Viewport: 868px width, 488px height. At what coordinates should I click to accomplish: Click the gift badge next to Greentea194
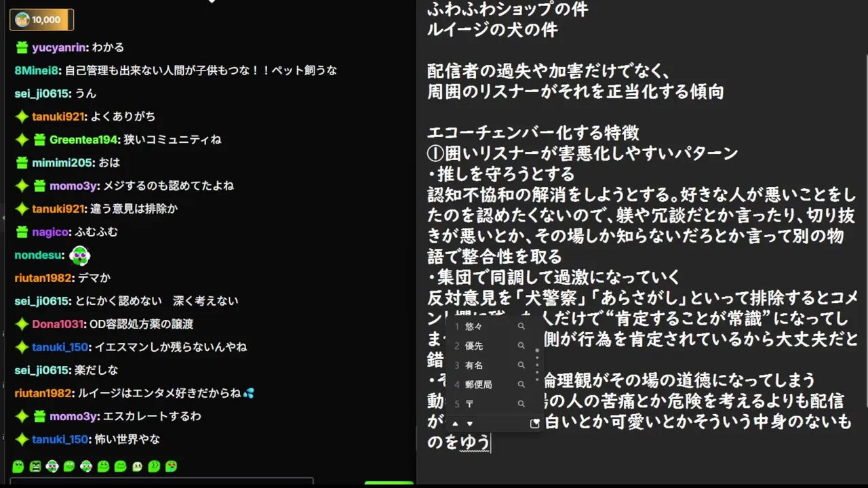pos(40,140)
